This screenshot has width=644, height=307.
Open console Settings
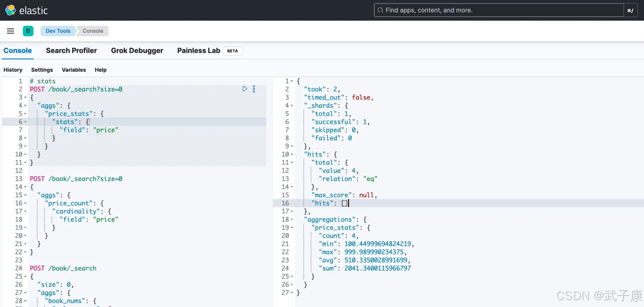point(42,70)
